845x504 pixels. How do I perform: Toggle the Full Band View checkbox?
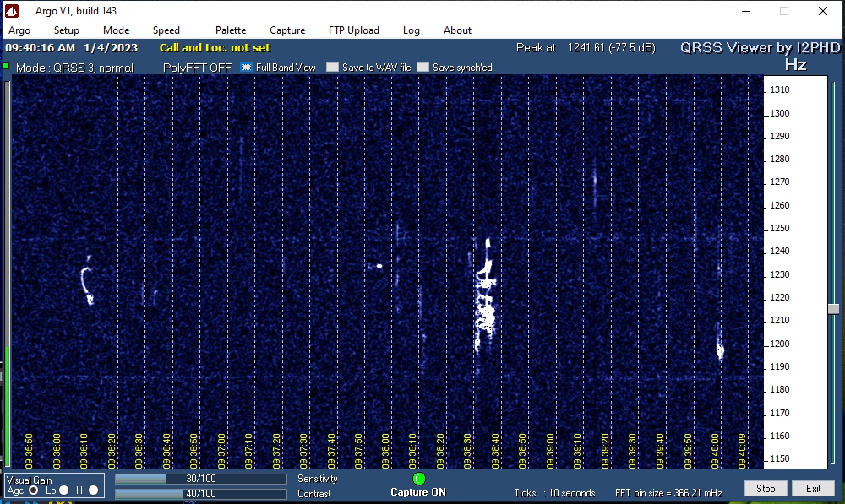pyautogui.click(x=246, y=68)
